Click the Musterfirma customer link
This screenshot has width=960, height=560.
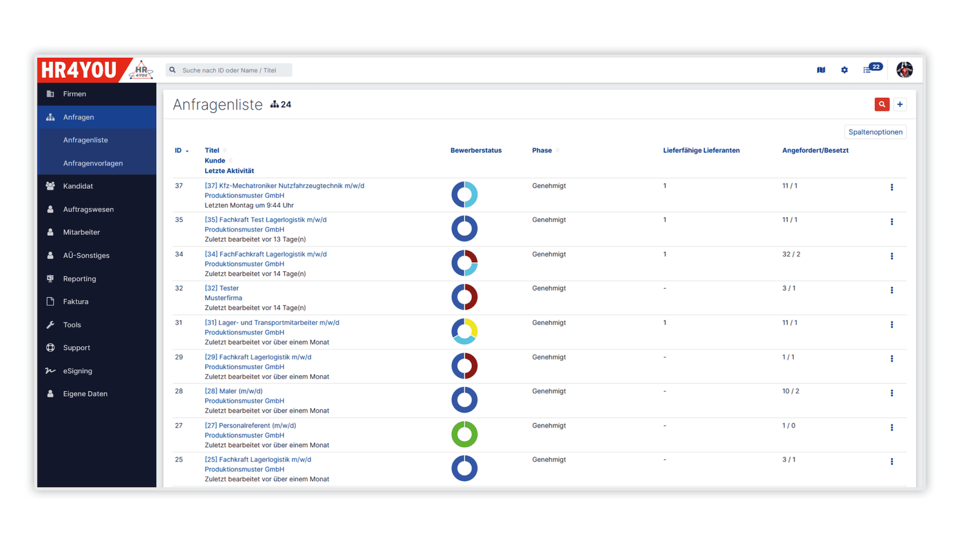[x=223, y=298]
